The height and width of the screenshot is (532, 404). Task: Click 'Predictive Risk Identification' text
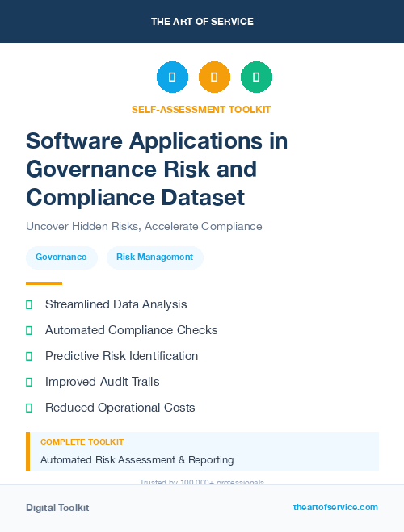[121, 356]
